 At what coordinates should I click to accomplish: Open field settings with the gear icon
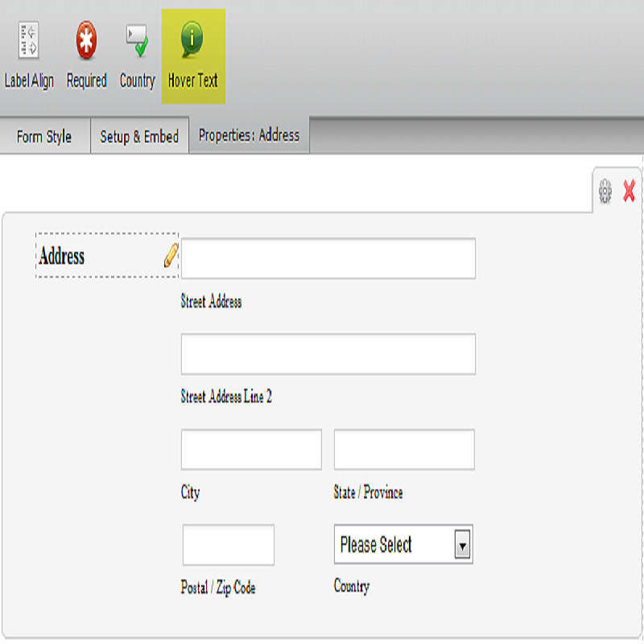tap(605, 191)
